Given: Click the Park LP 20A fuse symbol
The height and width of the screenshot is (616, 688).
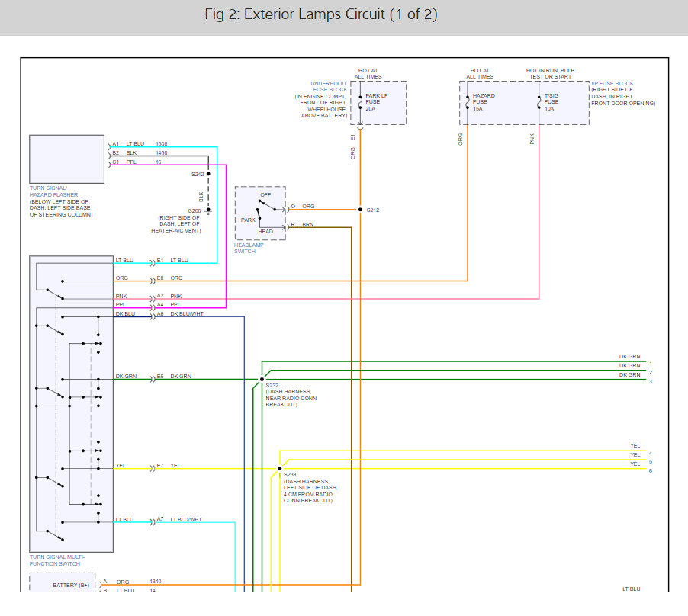Looking at the screenshot, I should (360, 102).
